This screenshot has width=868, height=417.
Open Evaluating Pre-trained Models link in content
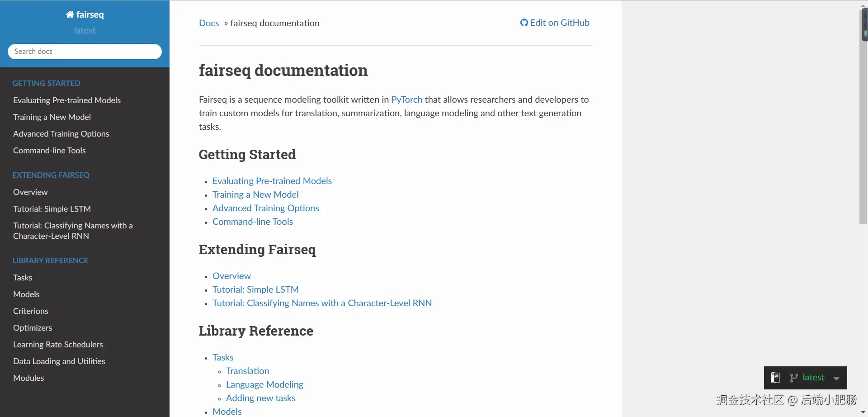(x=272, y=181)
